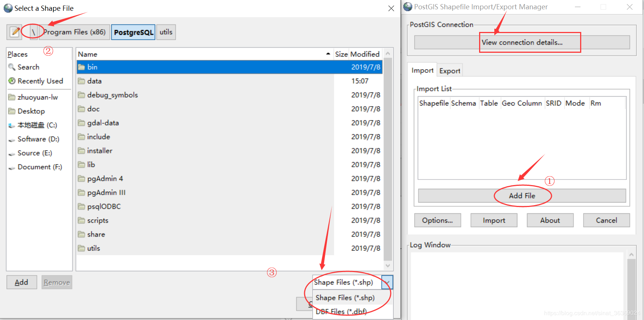Select the data folder icon

click(x=81, y=81)
